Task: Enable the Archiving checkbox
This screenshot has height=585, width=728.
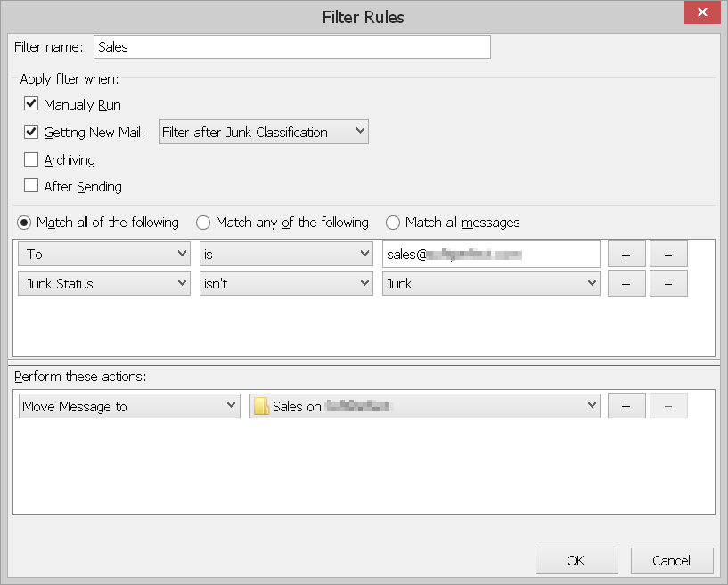Action: click(x=31, y=159)
